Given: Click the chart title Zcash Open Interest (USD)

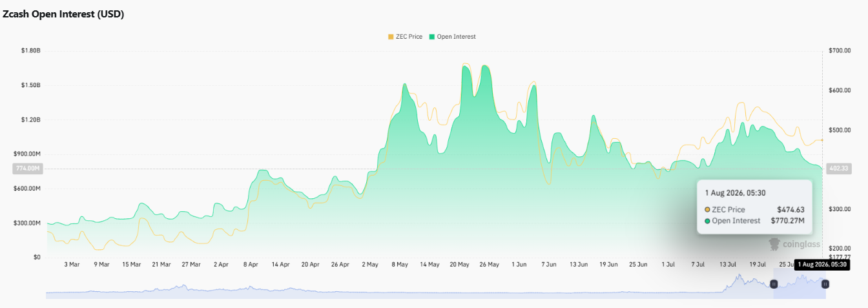Looking at the screenshot, I should 63,14.
